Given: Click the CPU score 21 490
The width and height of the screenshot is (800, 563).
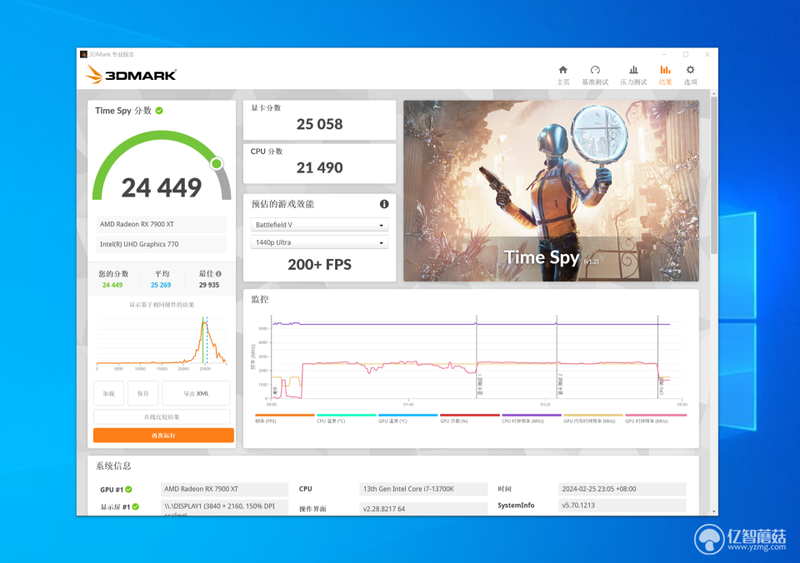Looking at the screenshot, I should point(319,167).
